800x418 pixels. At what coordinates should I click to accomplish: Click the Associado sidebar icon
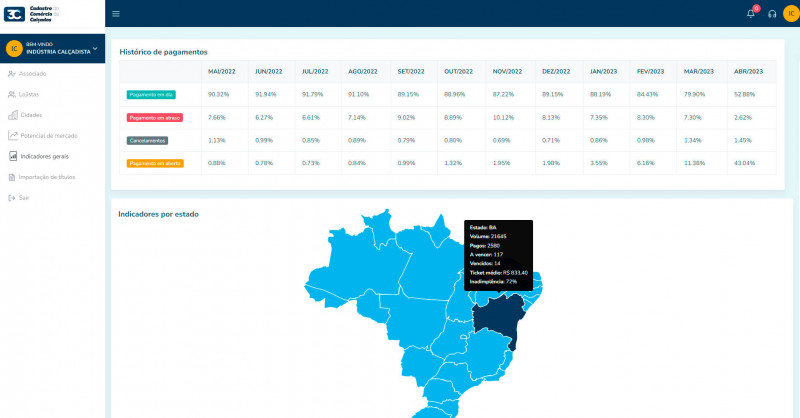(11, 73)
